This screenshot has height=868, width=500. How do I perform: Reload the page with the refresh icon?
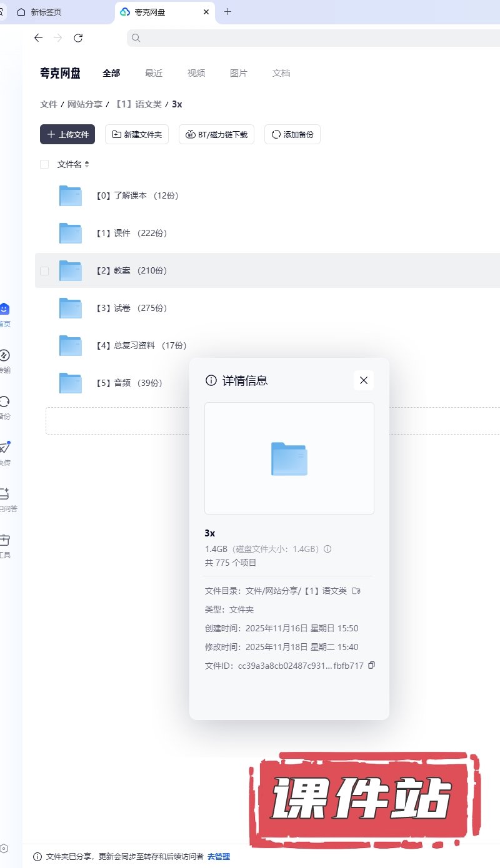pos(78,38)
